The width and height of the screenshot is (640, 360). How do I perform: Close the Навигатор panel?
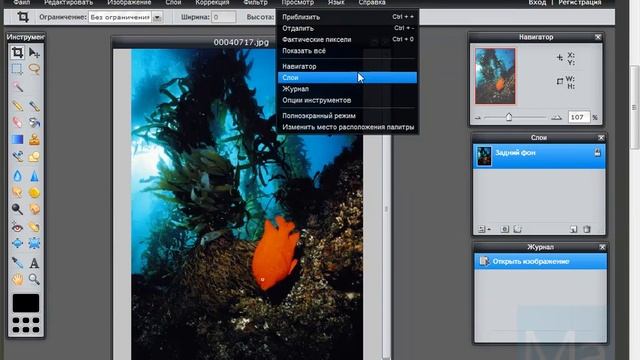(x=598, y=37)
